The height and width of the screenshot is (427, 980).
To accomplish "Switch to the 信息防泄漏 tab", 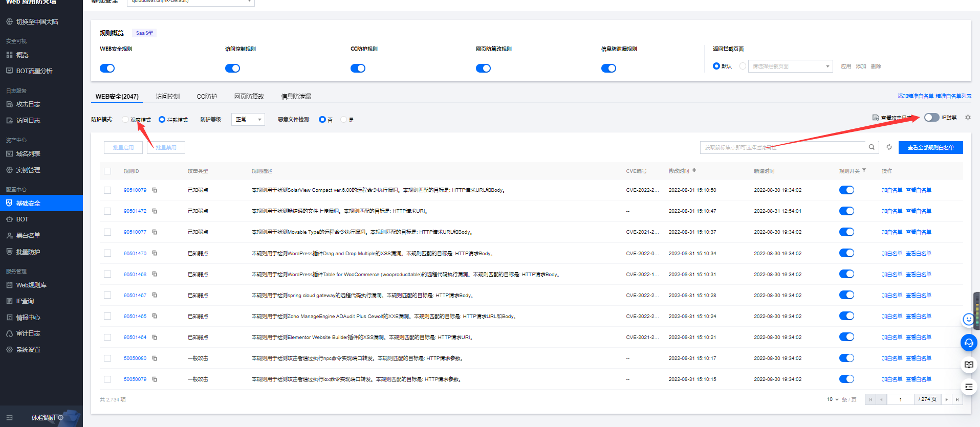I will pos(296,97).
